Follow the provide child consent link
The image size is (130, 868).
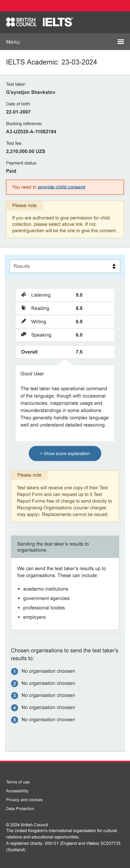pos(61,187)
